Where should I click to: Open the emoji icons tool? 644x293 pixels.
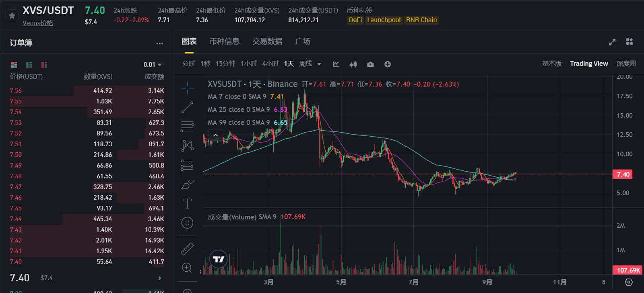coord(188,223)
